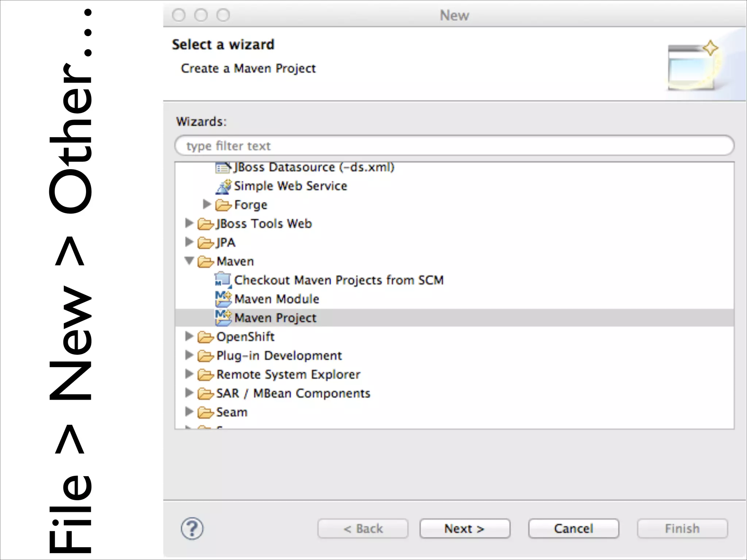This screenshot has height=560, width=747.
Task: Click the JBoss Datasource file icon
Action: tap(223, 167)
